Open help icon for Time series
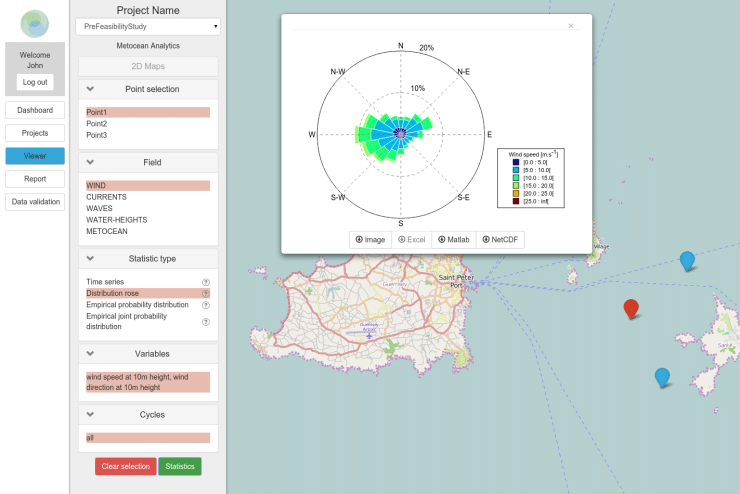Viewport: 740px width, 494px height. 206,283
